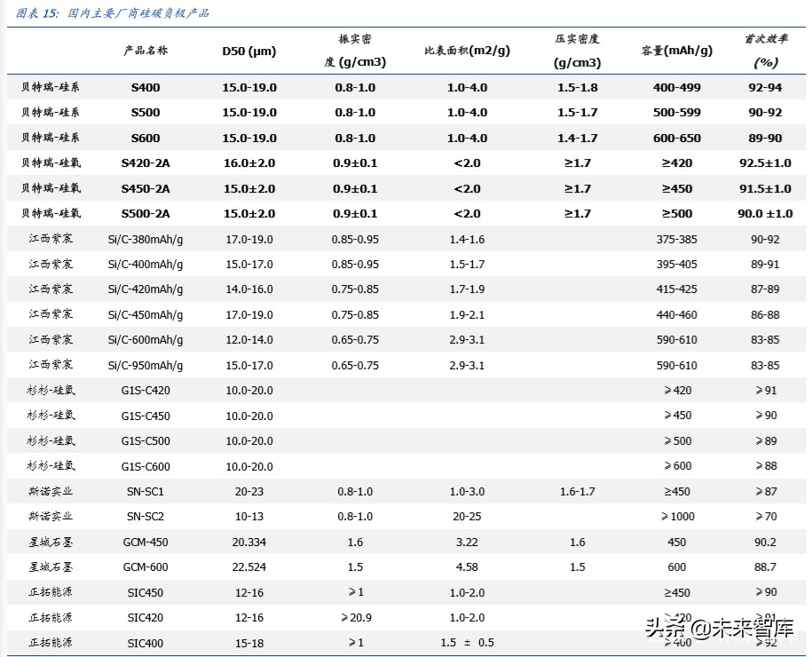Click efficiency value '92.5±1.0'
Screen dimensions: 812x657
pos(765,163)
